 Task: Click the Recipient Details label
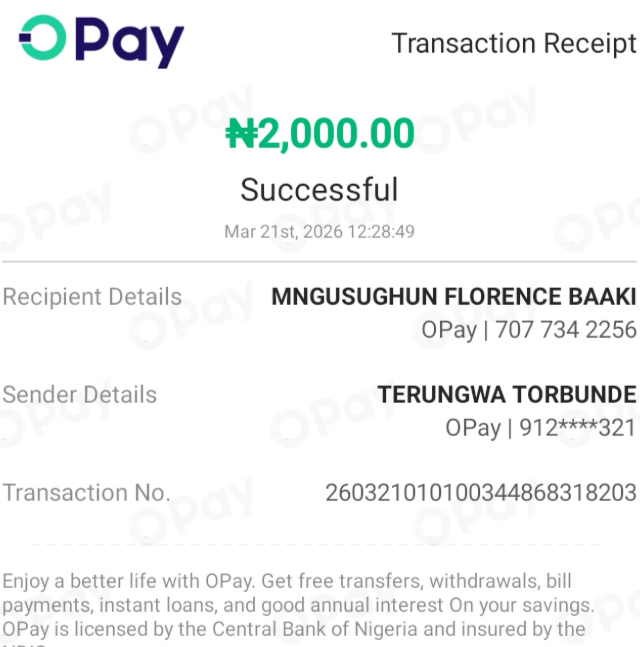[92, 297]
